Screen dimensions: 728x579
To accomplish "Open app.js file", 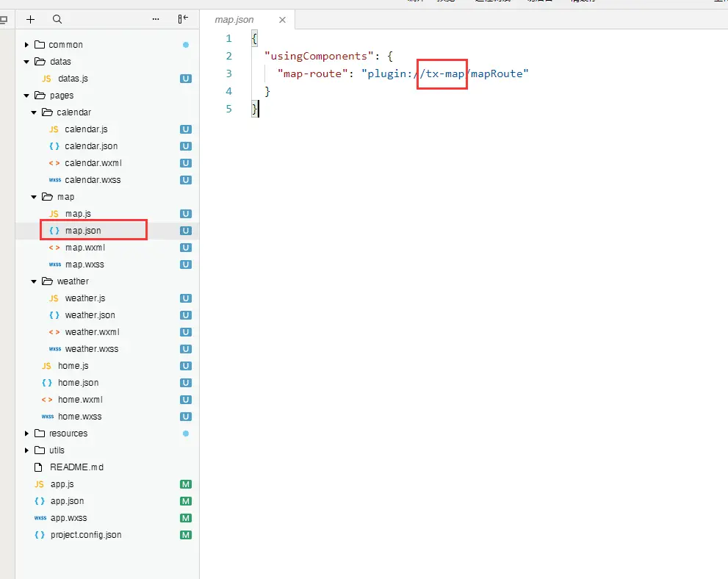I will click(62, 483).
